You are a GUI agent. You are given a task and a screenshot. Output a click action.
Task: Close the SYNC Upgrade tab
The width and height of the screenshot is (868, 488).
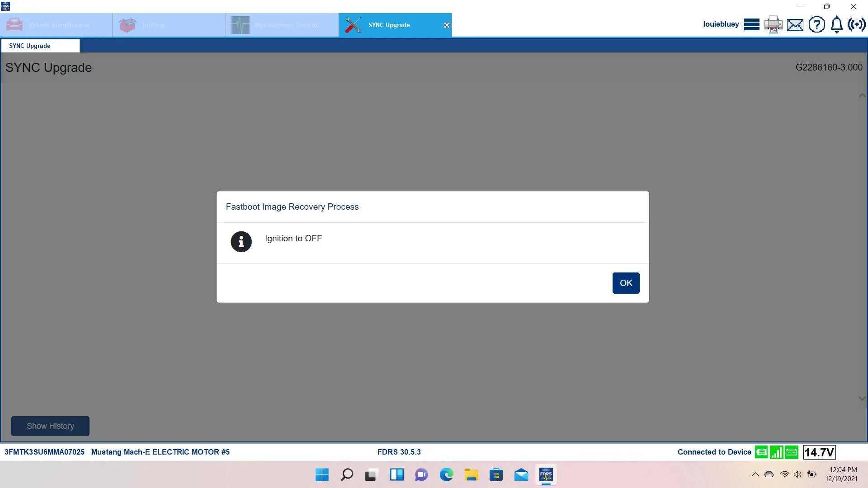[447, 25]
